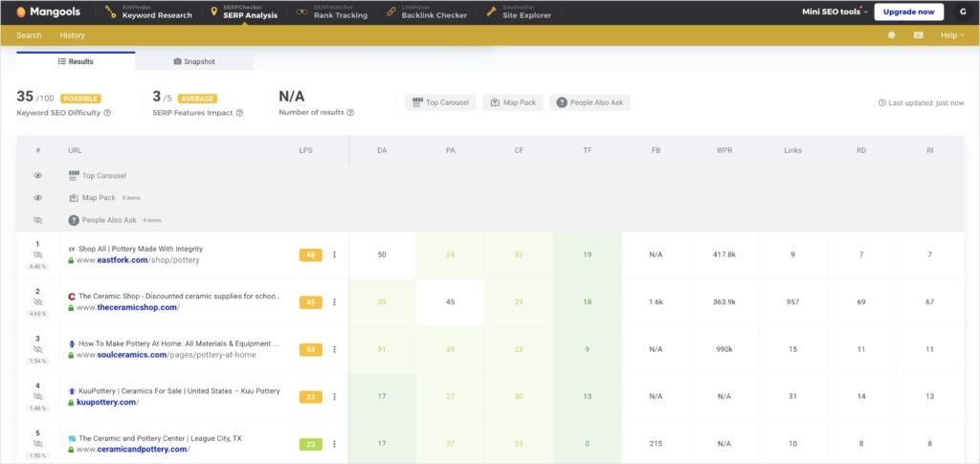This screenshot has height=464, width=980.
Task: Open the user account avatar G
Action: [962, 12]
